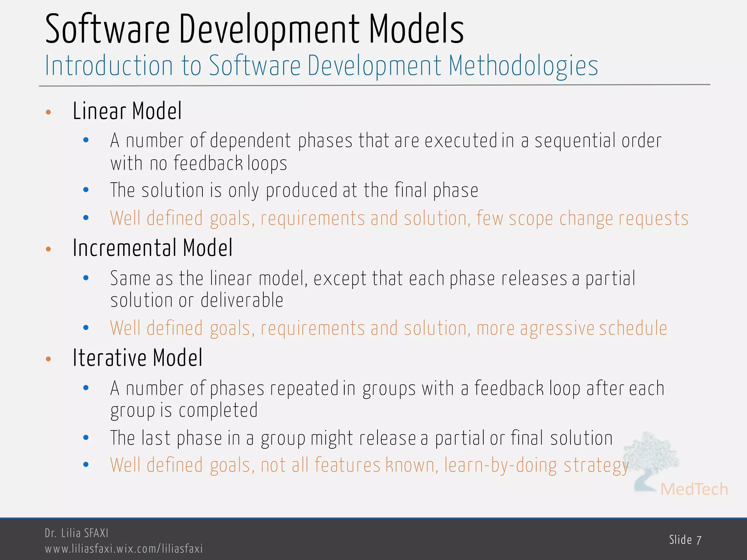The image size is (747, 560).
Task: Click the Introduction to Software Development Methodologies subtitle
Action: 321,66
